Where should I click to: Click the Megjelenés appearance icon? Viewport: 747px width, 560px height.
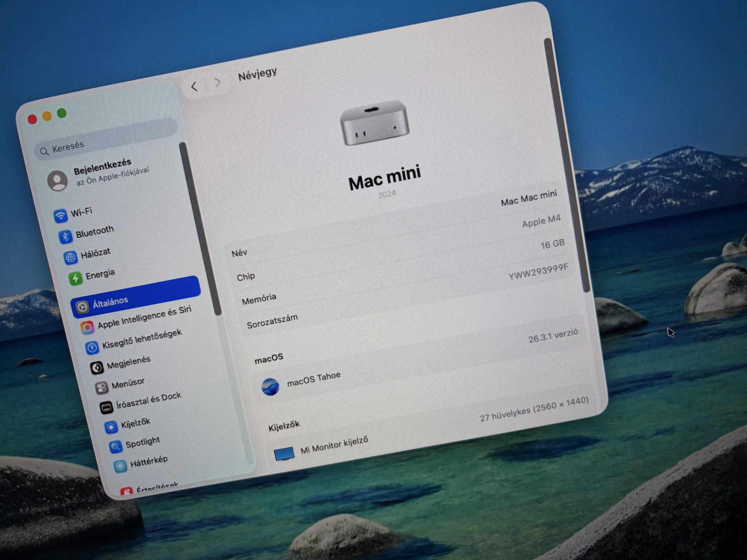coord(97,368)
